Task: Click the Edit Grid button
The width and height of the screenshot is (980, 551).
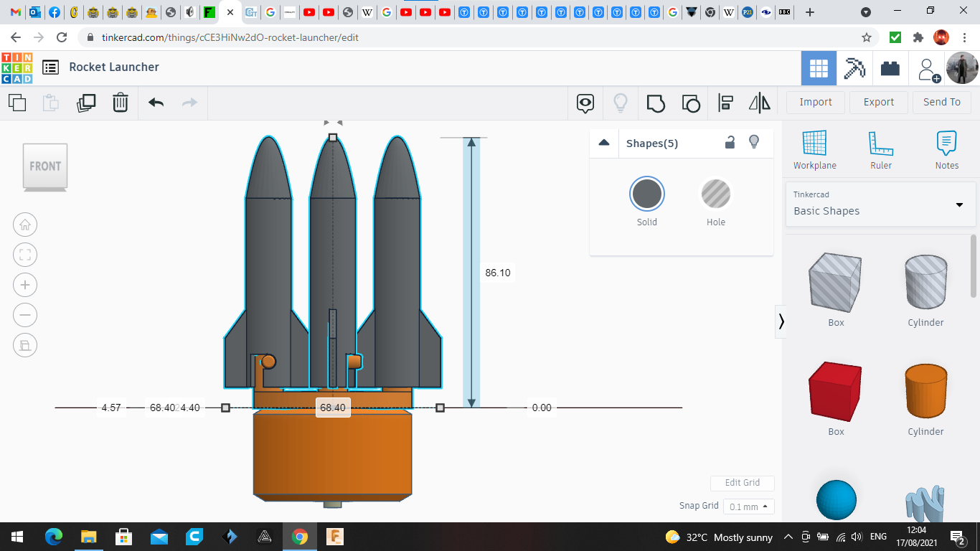Action: tap(742, 483)
